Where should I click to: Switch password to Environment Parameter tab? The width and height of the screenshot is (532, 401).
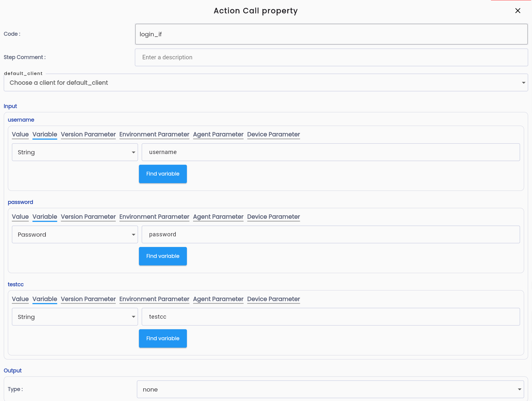coord(154,217)
